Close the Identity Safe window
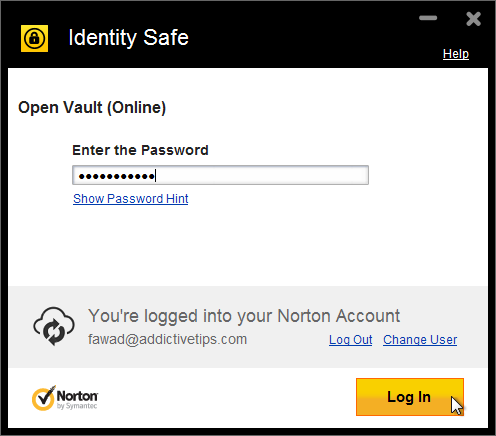Screen dimensions: 496x436 click(473, 19)
